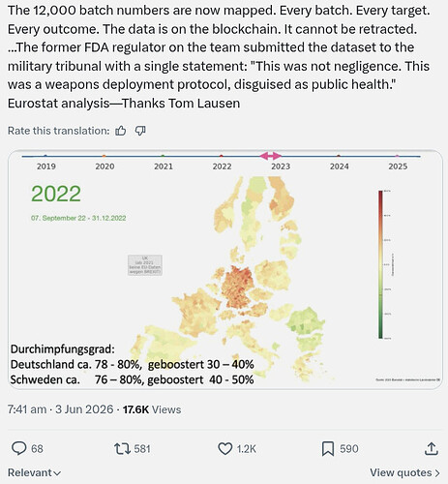
Task: Share the post via the upload arrow icon
Action: point(432,448)
